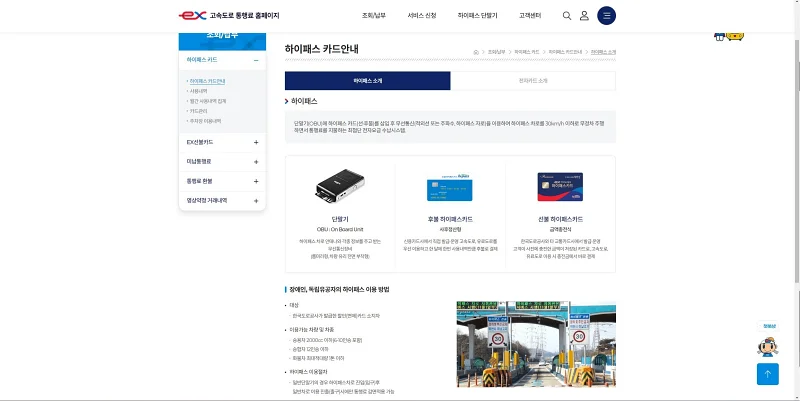The image size is (800, 401).
Task: Open 하이패스 단말기 in the top navigation
Action: click(478, 16)
